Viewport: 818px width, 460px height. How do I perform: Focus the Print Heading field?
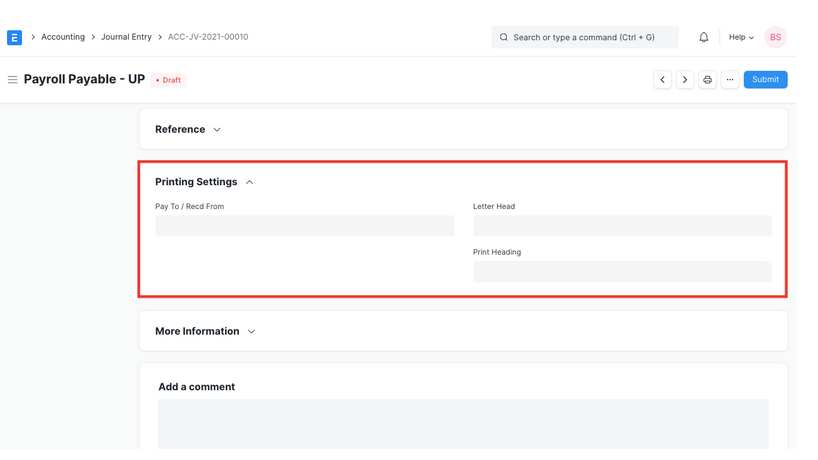pyautogui.click(x=622, y=271)
